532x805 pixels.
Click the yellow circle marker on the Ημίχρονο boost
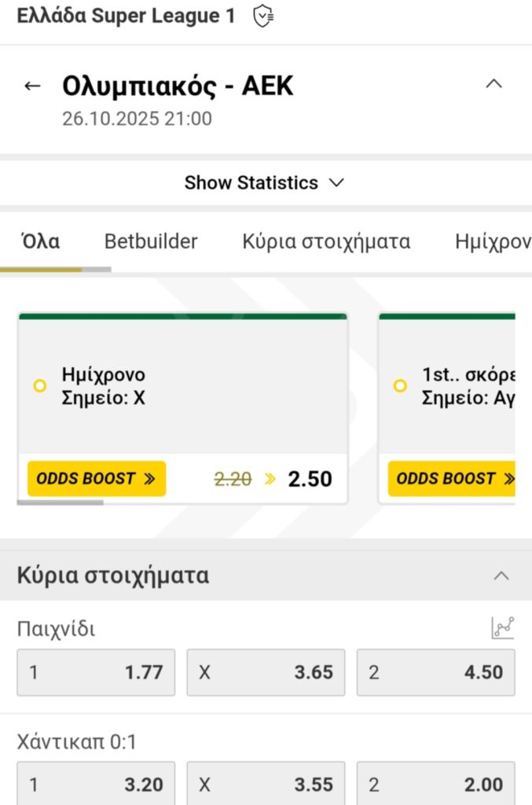pyautogui.click(x=38, y=386)
